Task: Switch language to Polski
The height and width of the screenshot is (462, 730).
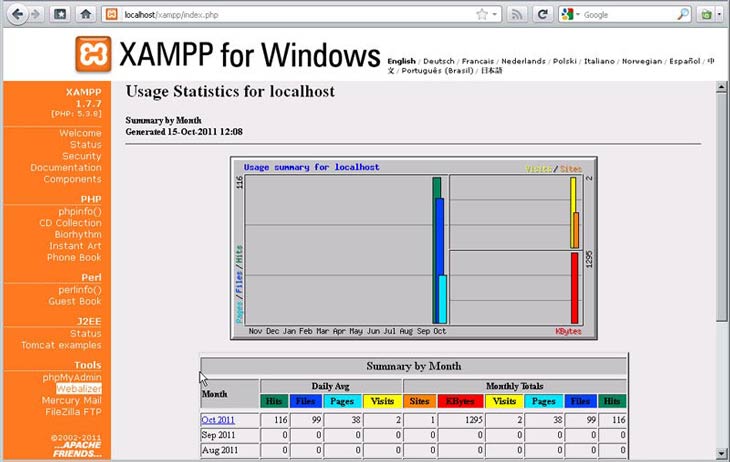Action: coord(565,61)
